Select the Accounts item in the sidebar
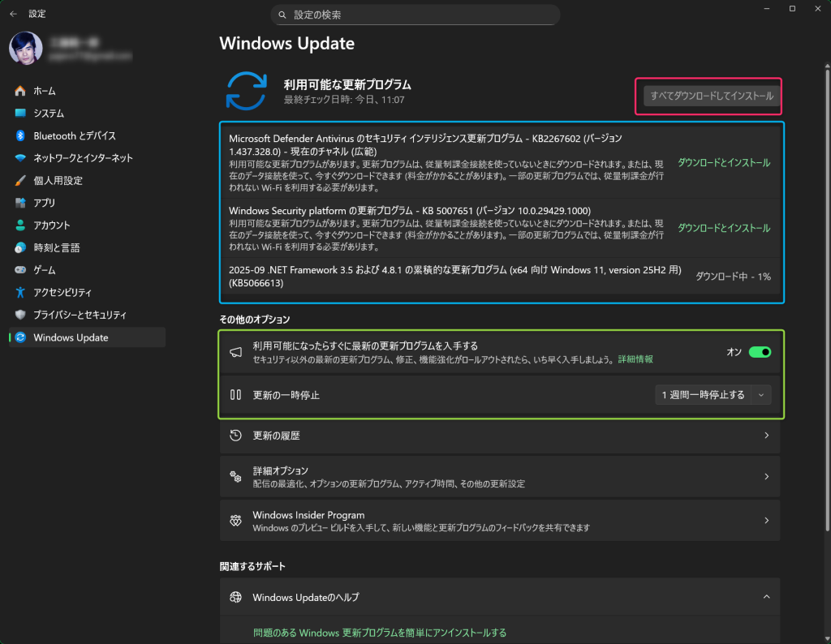Viewport: 831px width, 644px height. pyautogui.click(x=52, y=225)
